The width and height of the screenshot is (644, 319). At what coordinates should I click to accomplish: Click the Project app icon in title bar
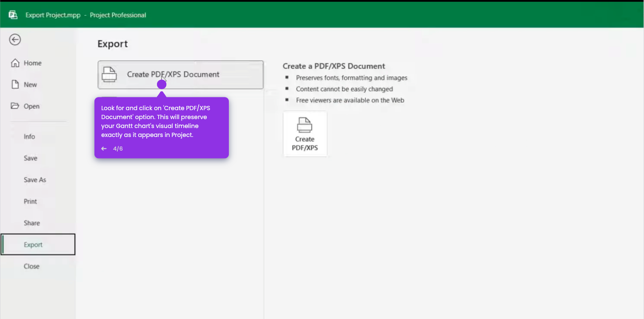tap(13, 15)
